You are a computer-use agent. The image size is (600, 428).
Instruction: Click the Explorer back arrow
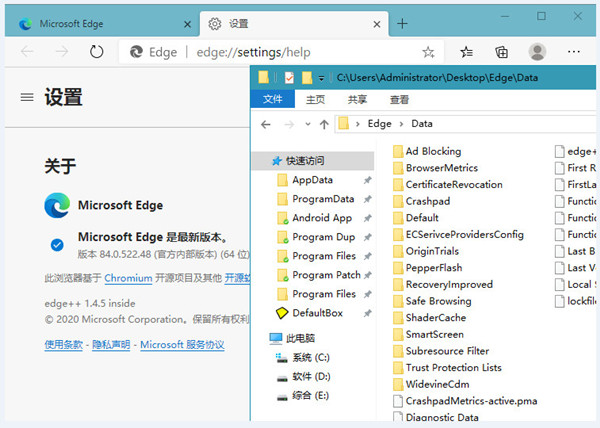coord(265,124)
